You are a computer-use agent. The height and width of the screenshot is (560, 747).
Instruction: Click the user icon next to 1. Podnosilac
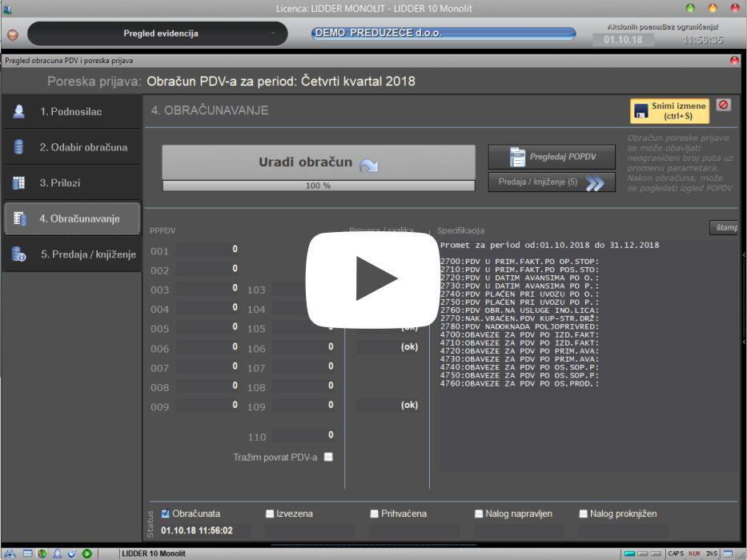tap(18, 111)
